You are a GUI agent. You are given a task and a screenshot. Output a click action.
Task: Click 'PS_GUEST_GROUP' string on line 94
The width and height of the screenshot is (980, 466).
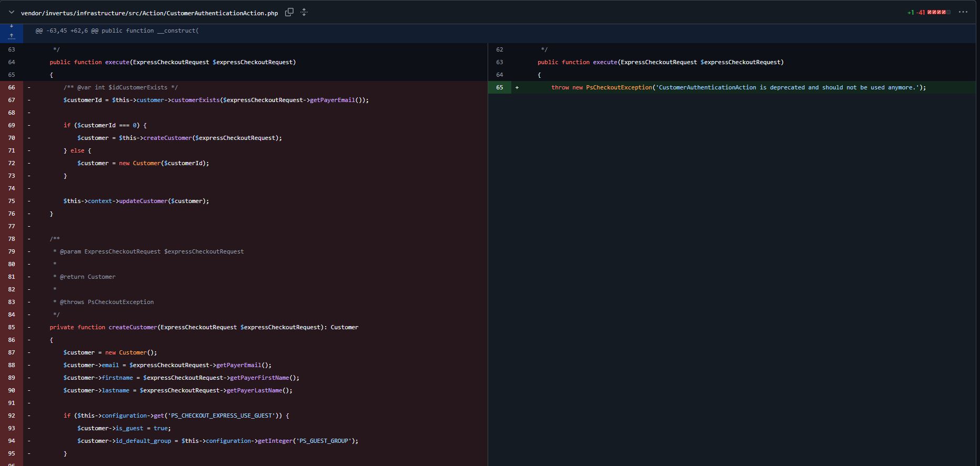tap(324, 441)
